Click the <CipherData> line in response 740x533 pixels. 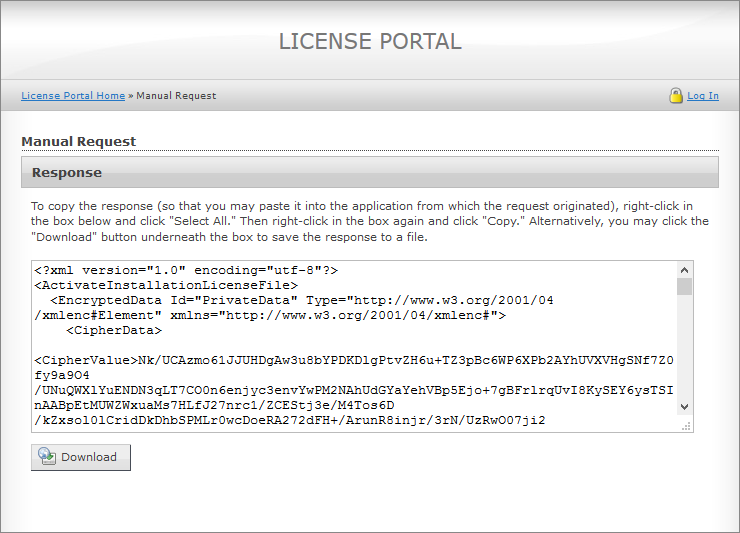click(x=114, y=330)
